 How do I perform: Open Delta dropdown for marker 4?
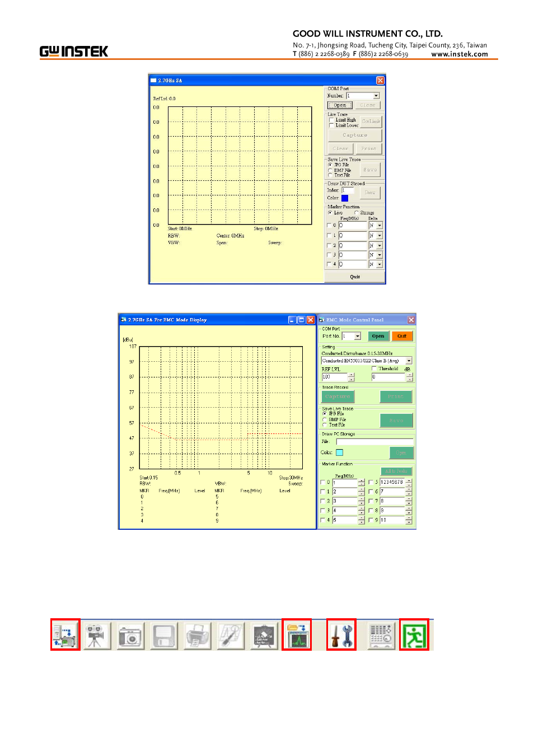coord(380,264)
